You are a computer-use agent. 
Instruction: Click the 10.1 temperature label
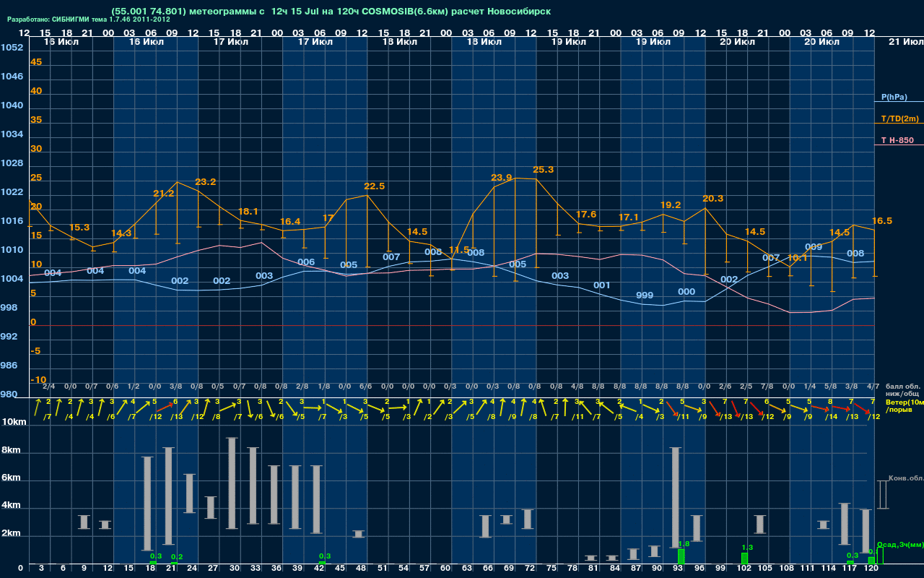[797, 258]
